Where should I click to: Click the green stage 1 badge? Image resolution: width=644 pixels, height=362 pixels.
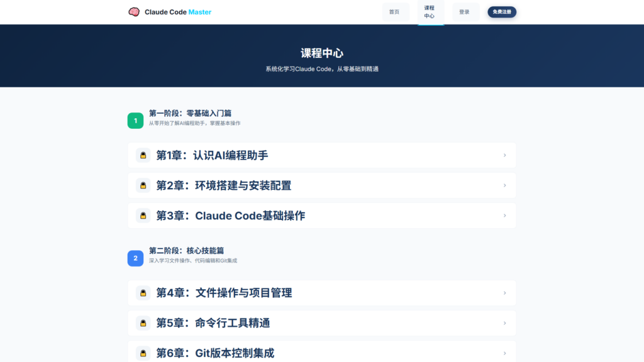[x=136, y=121]
